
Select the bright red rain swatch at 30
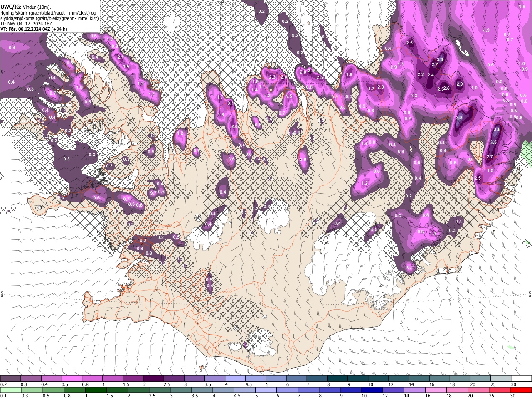coord(520,390)
